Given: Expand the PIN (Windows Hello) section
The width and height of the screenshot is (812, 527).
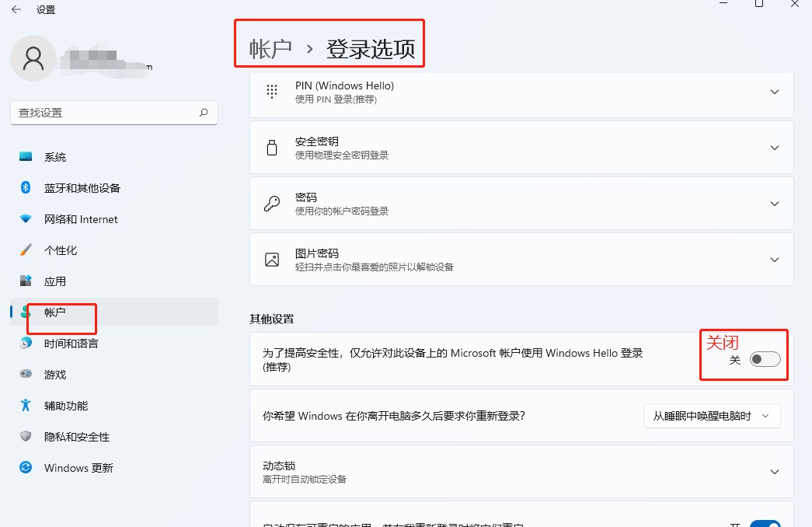Looking at the screenshot, I should (521, 92).
